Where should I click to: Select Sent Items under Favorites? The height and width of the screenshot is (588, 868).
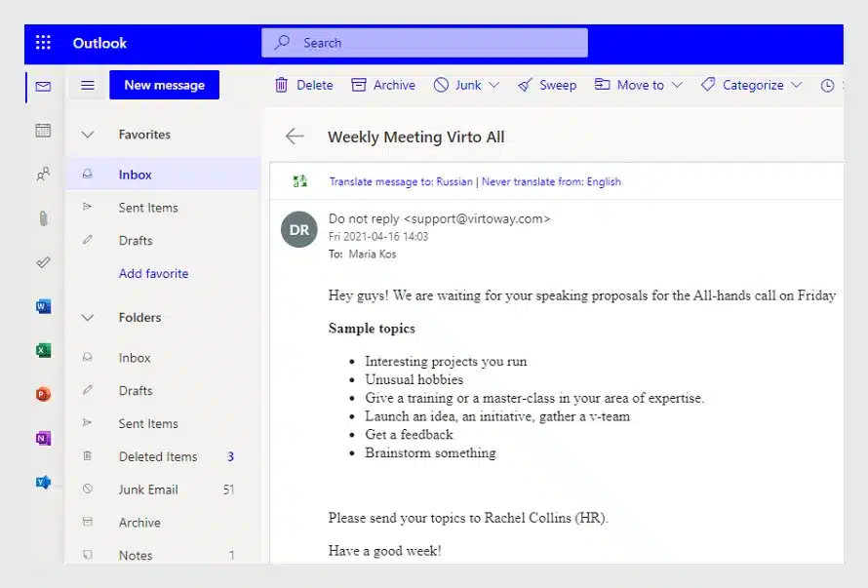[x=163, y=208]
